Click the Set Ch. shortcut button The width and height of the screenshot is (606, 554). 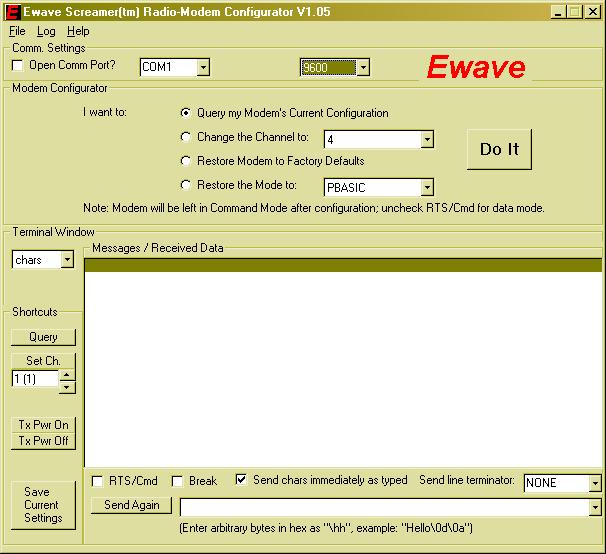point(43,361)
